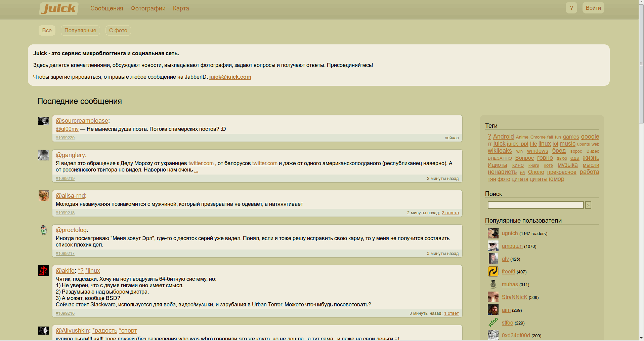Open umputun username link in popular users
The height and width of the screenshot is (341, 644).
512,246
